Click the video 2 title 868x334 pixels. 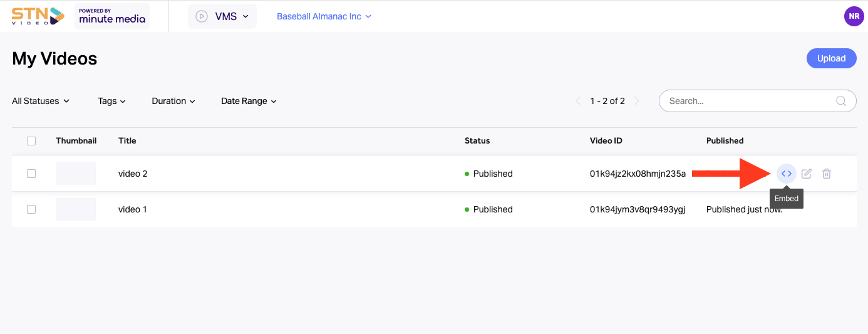coord(133,174)
